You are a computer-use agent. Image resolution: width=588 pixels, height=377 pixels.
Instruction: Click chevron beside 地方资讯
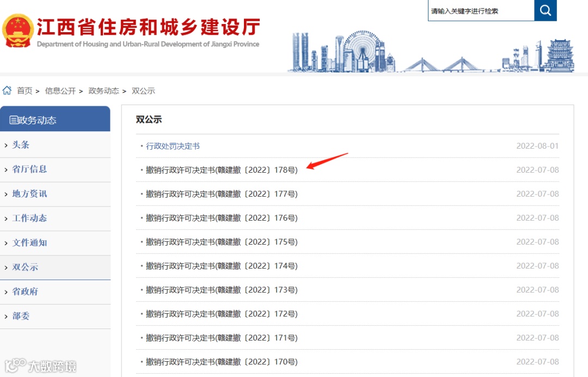5,194
